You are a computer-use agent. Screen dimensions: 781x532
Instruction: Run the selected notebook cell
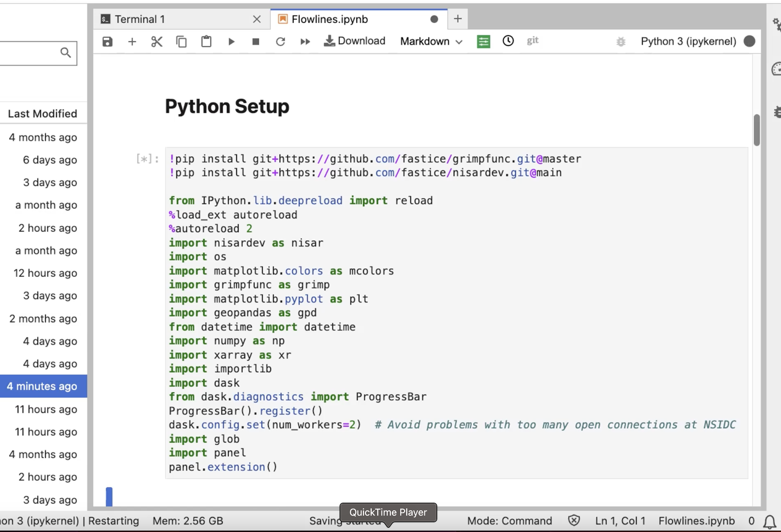tap(231, 41)
